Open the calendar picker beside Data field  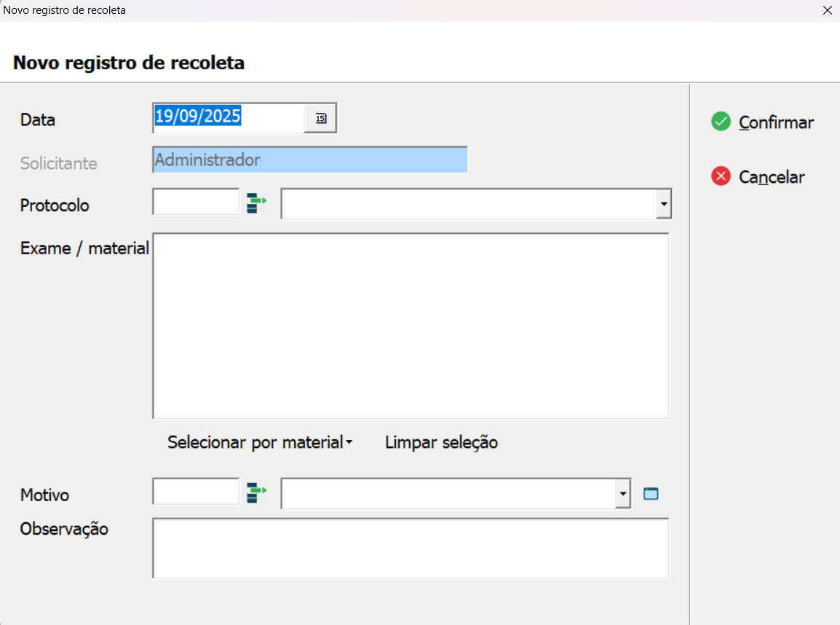320,118
